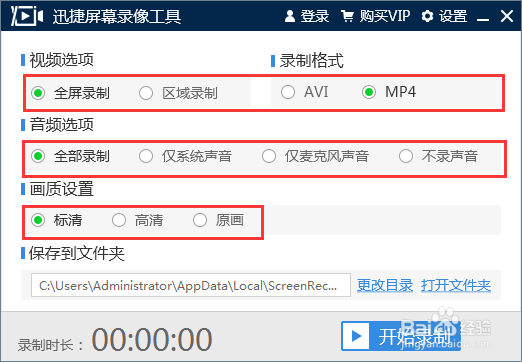Set quality to 原画 original quality
This screenshot has width=522, height=362.
(218, 220)
